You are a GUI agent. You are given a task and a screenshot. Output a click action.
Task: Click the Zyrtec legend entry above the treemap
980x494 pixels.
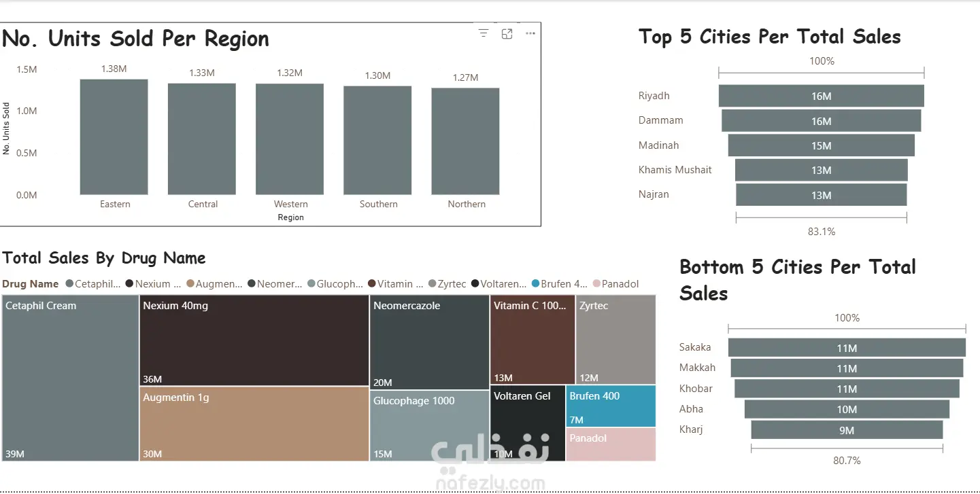[x=447, y=284]
